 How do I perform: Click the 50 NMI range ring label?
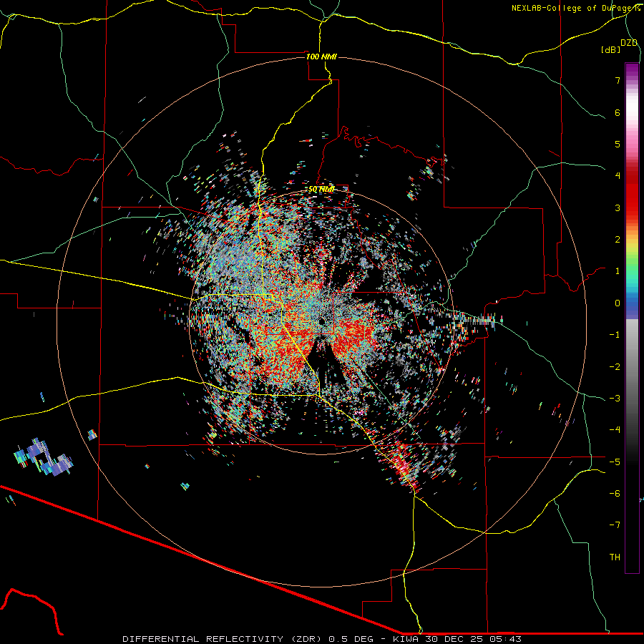pyautogui.click(x=321, y=189)
